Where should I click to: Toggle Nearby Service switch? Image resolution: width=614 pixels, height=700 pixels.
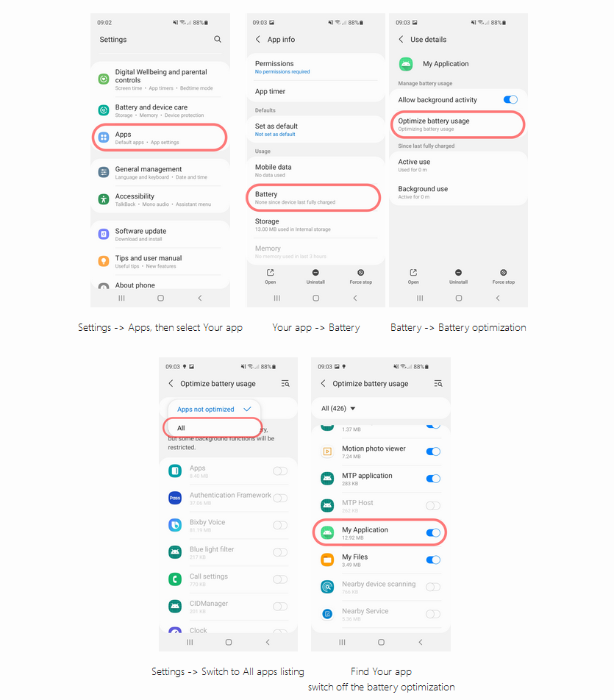[433, 614]
